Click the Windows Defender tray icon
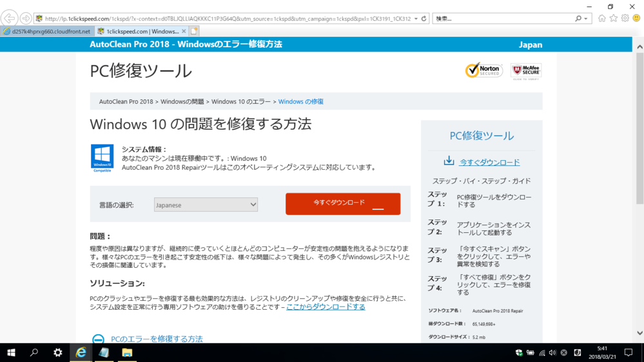 point(519,352)
